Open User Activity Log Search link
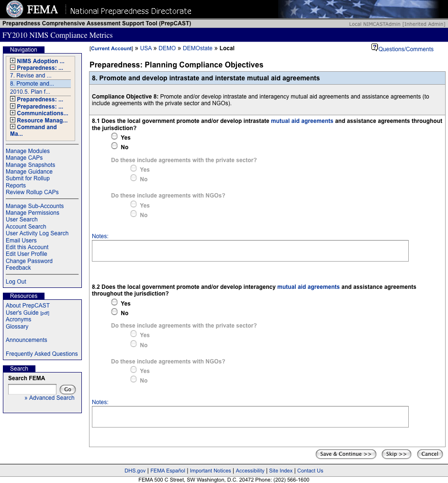 point(37,233)
